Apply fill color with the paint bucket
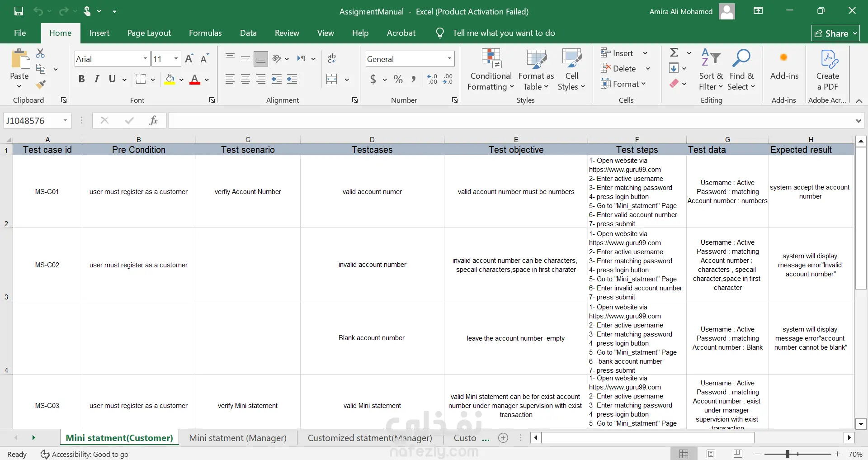The height and width of the screenshot is (460, 868). [x=170, y=80]
